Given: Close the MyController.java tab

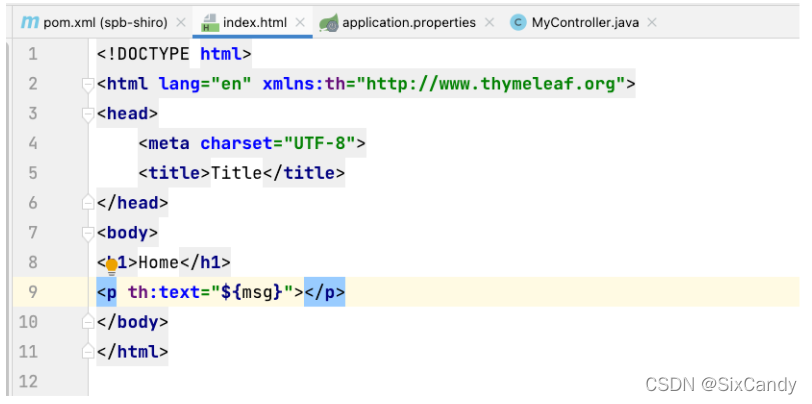Looking at the screenshot, I should point(652,23).
